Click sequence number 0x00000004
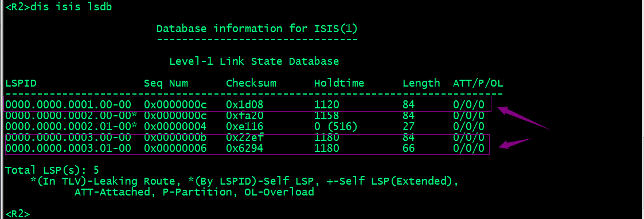The width and height of the screenshot is (644, 219). click(175, 127)
